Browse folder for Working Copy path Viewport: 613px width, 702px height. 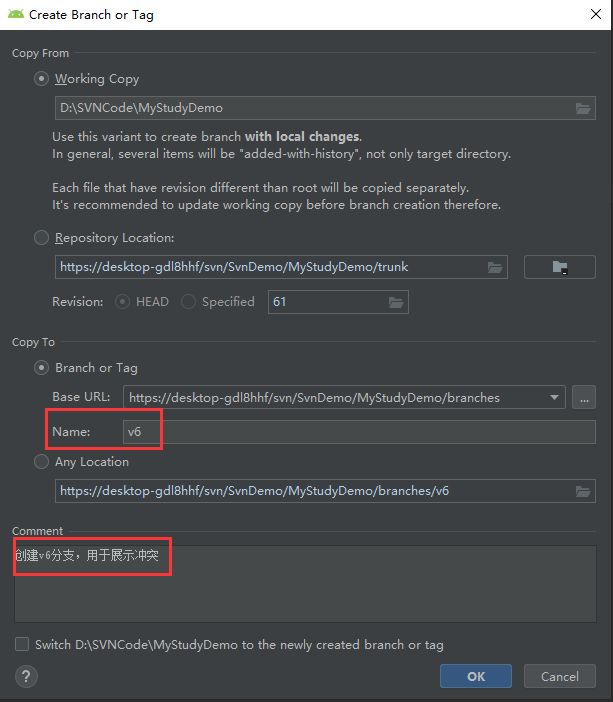coord(583,108)
